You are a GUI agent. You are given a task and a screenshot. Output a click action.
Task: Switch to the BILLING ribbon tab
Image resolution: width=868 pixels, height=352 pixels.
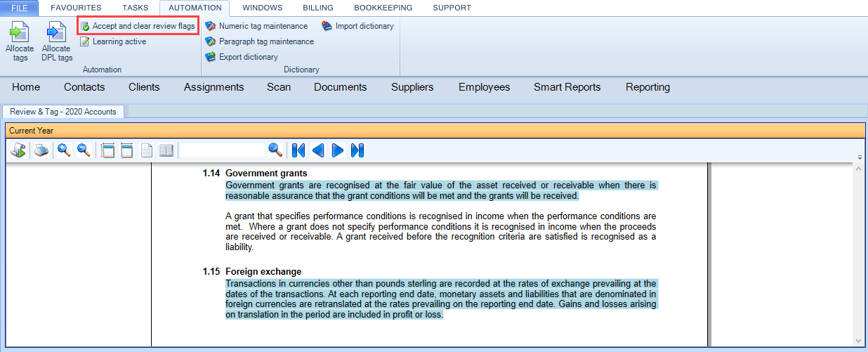point(318,8)
